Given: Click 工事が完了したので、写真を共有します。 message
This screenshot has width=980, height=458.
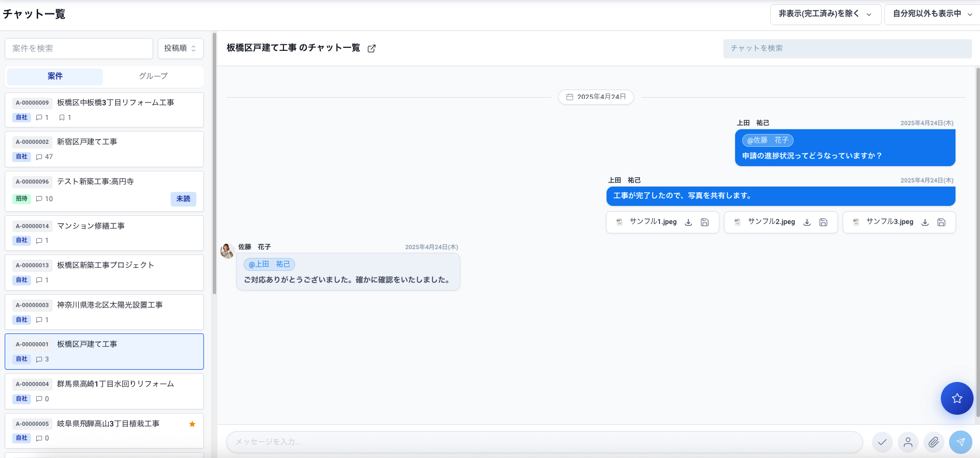Looking at the screenshot, I should tap(781, 196).
